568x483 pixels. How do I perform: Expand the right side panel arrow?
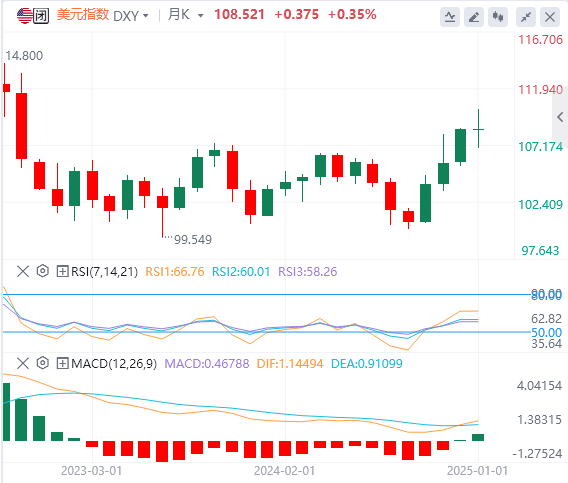560,117
